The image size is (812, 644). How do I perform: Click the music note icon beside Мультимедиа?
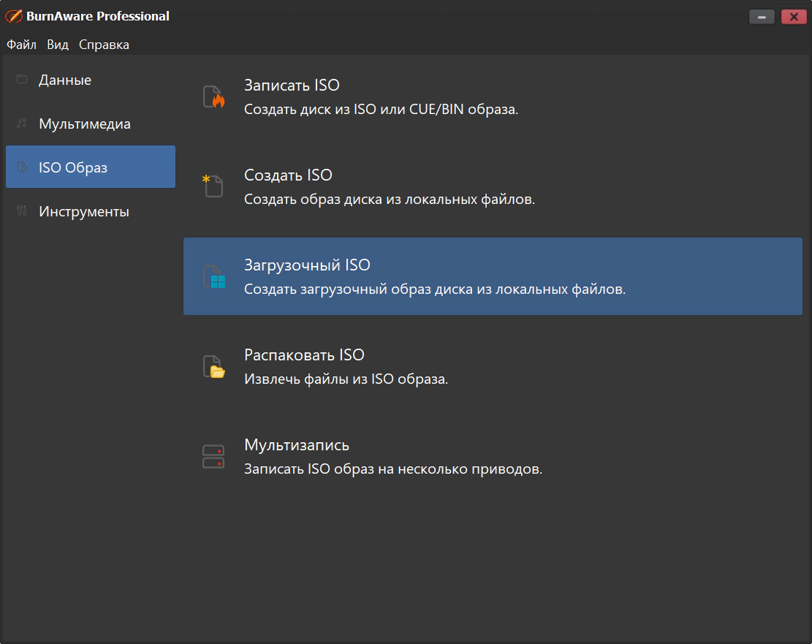coord(22,124)
